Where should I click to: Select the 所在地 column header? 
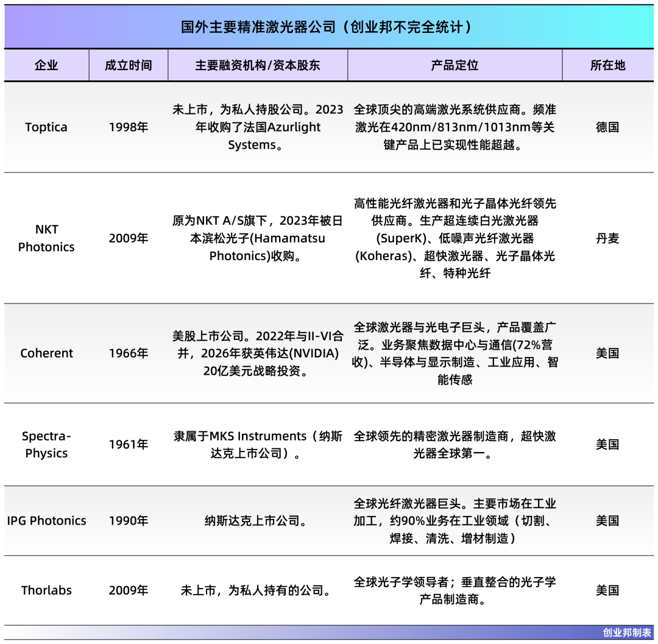(607, 65)
